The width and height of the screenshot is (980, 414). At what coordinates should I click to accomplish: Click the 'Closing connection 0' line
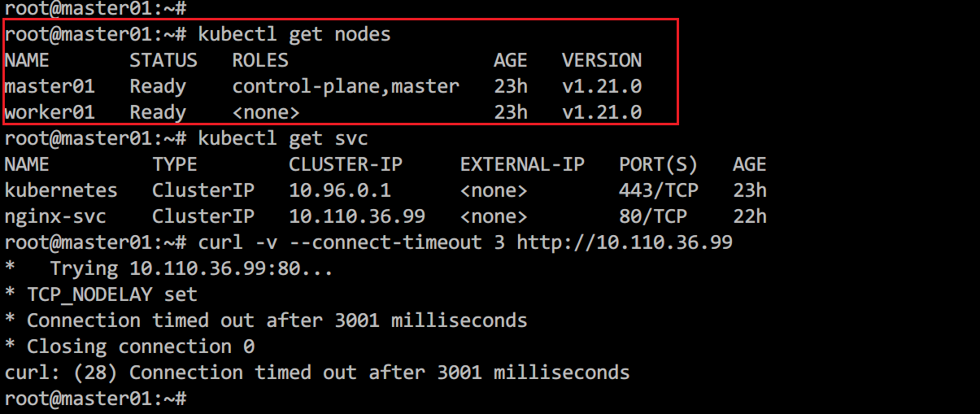[129, 346]
